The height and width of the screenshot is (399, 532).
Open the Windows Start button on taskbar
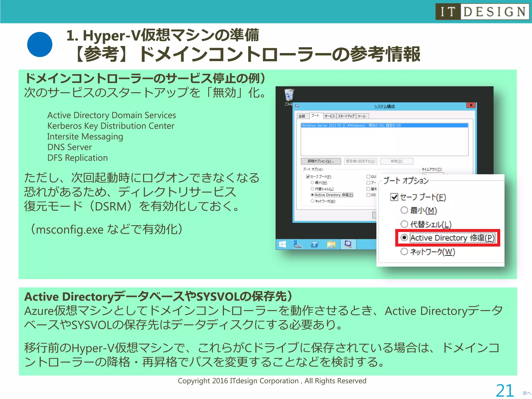282,244
